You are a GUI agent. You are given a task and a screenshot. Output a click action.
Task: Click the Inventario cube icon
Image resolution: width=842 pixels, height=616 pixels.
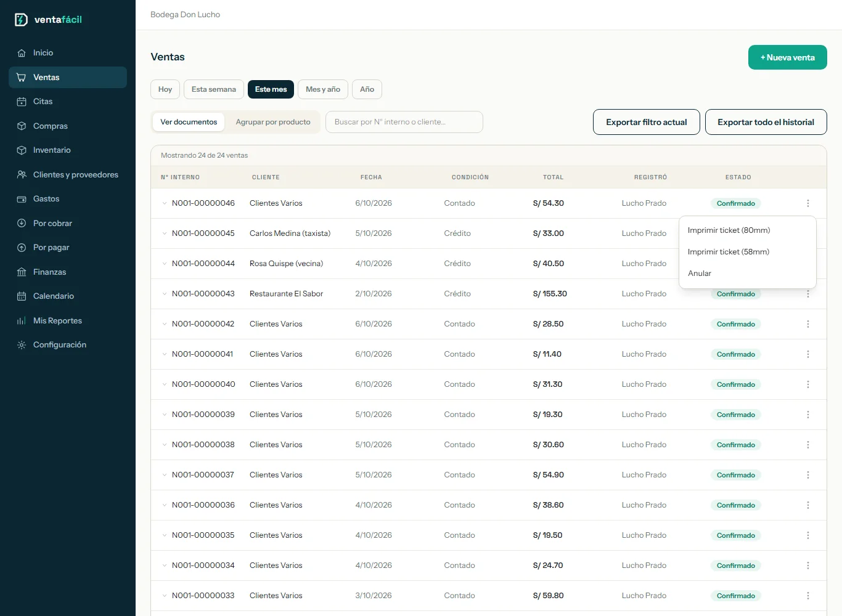click(x=22, y=150)
